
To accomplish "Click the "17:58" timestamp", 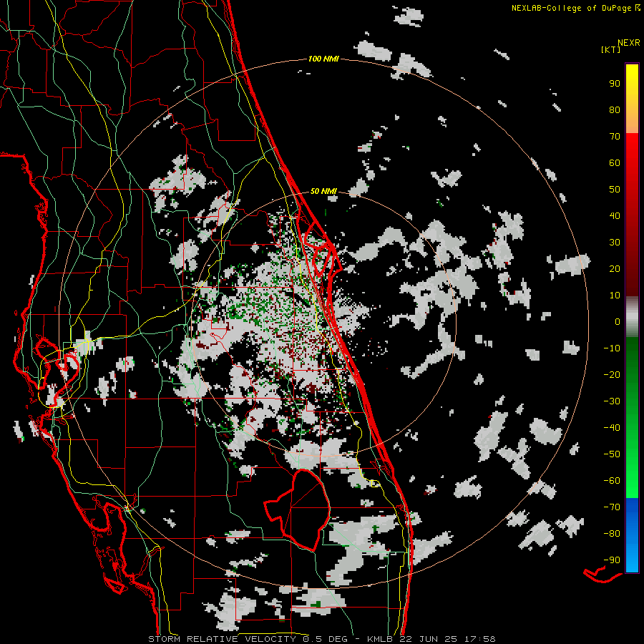I will point(479,639).
